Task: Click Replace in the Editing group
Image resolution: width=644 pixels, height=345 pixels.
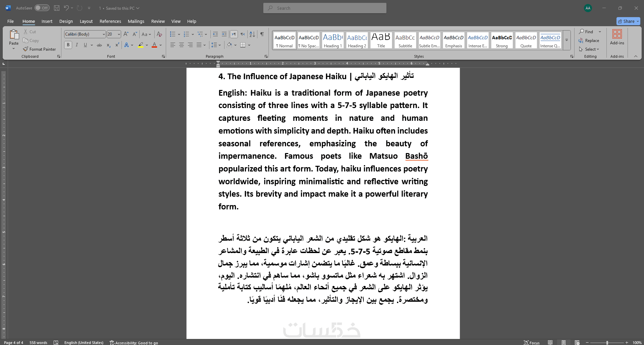Action: point(589,40)
